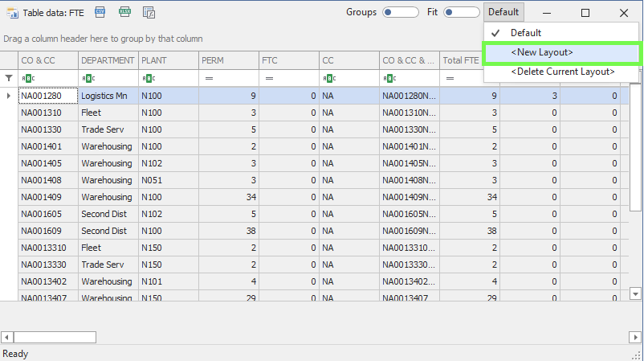Choose <Delete Current Layout> from the menu
This screenshot has width=644, height=361.
[562, 72]
